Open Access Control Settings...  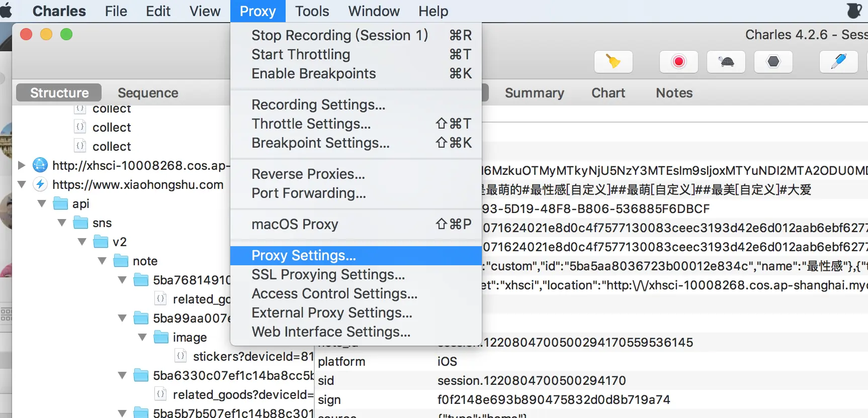[356, 294]
